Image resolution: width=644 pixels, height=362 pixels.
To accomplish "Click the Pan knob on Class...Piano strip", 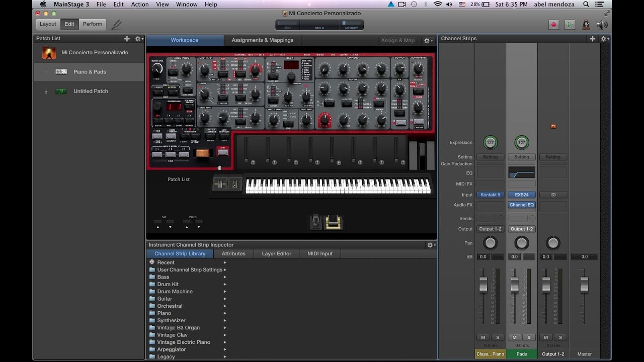I will click(x=490, y=243).
